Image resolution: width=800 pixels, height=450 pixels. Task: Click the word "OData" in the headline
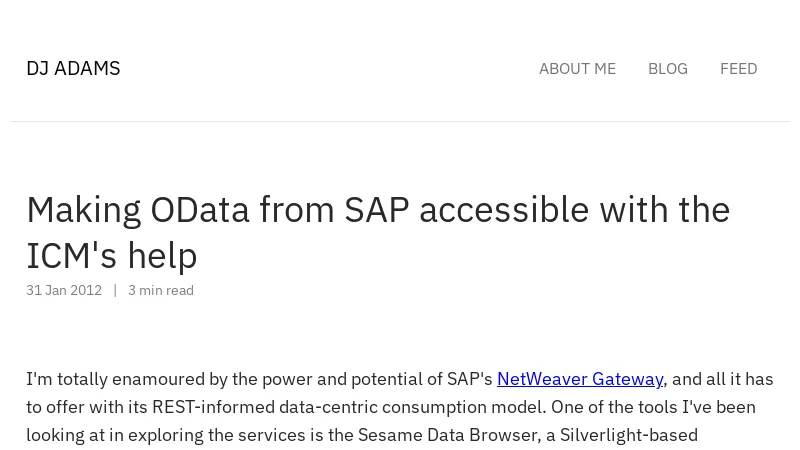coord(199,210)
